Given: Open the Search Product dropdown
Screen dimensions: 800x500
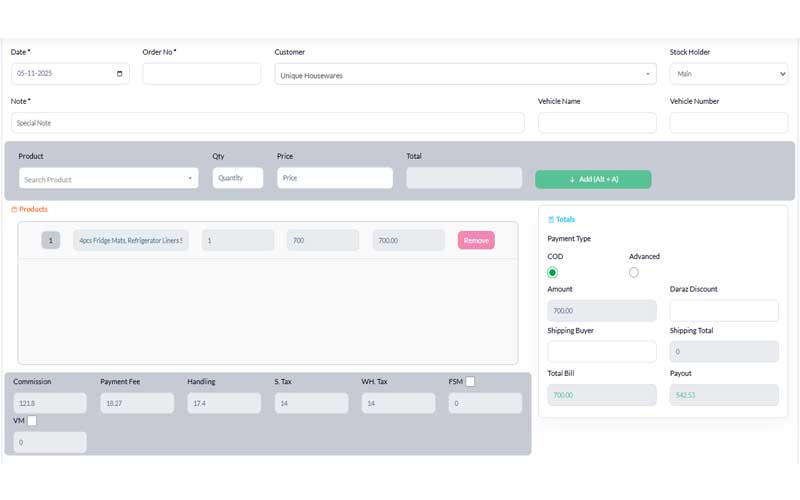Looking at the screenshot, I should 109,179.
